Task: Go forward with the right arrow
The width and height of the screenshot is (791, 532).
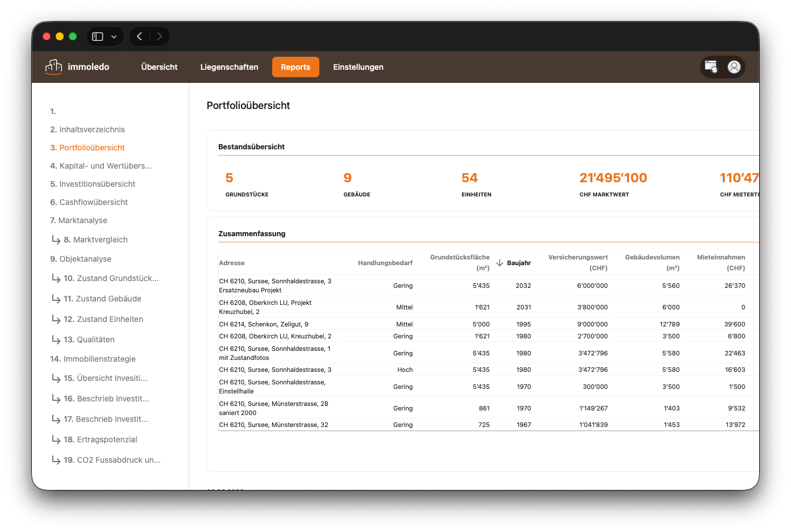Action: [x=160, y=36]
